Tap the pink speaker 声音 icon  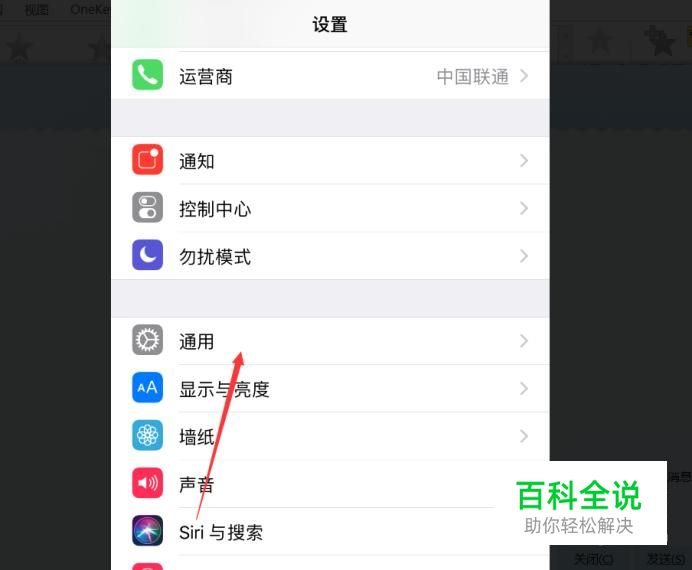click(147, 483)
